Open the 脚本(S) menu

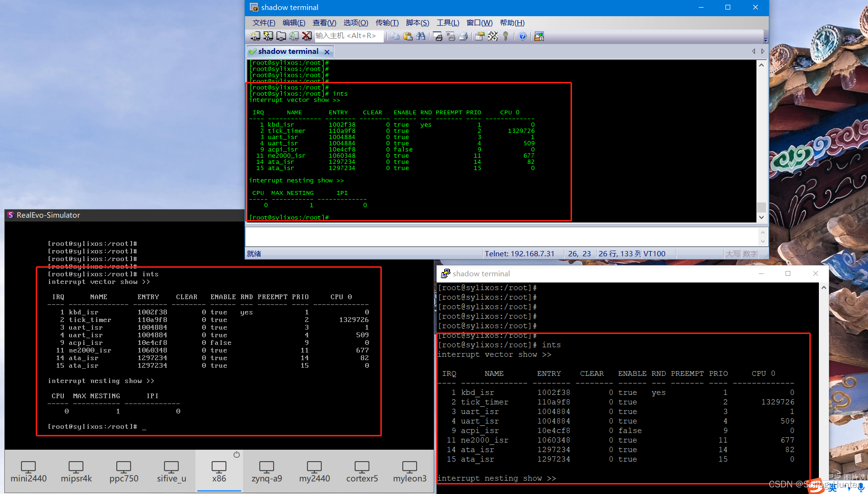tap(418, 23)
